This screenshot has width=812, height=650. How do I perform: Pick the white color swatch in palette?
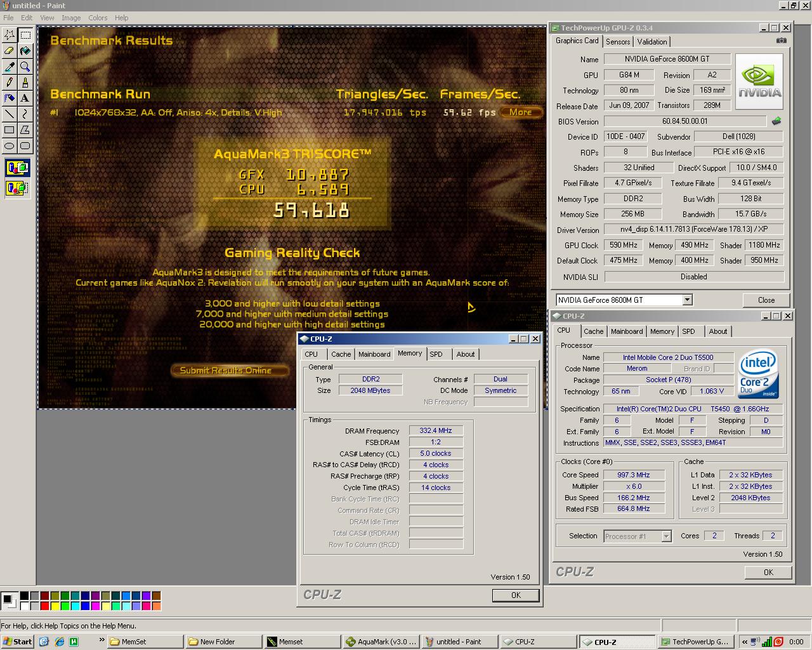pos(24,606)
